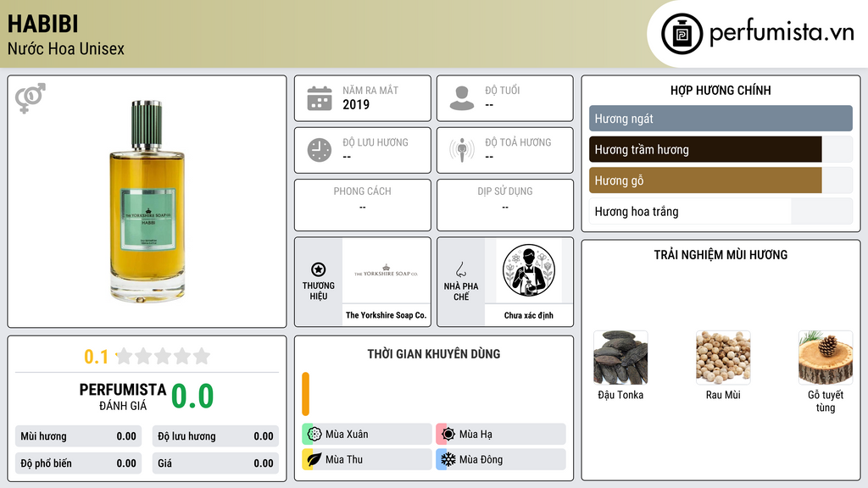Click the Mùa Thu leaf icon

[x=314, y=459]
